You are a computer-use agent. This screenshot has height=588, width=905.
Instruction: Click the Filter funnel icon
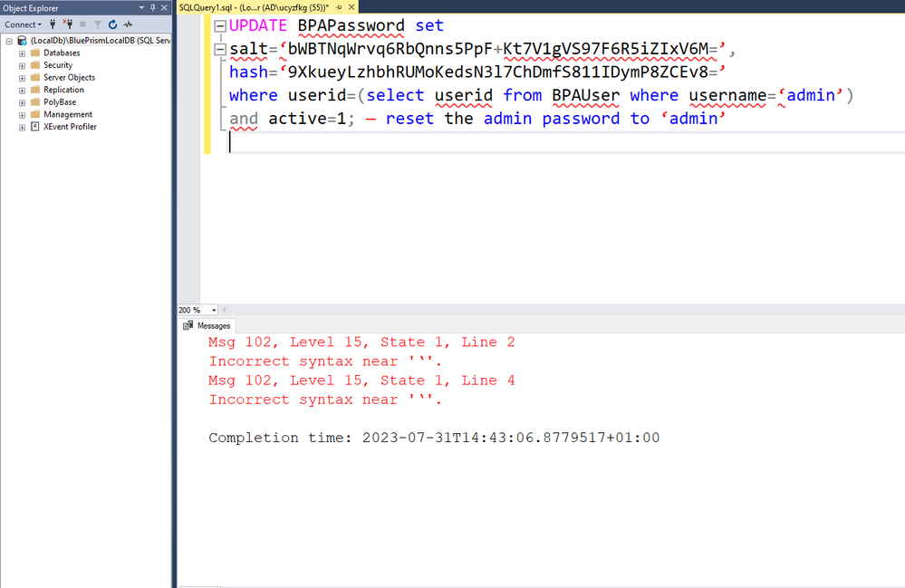[98, 24]
